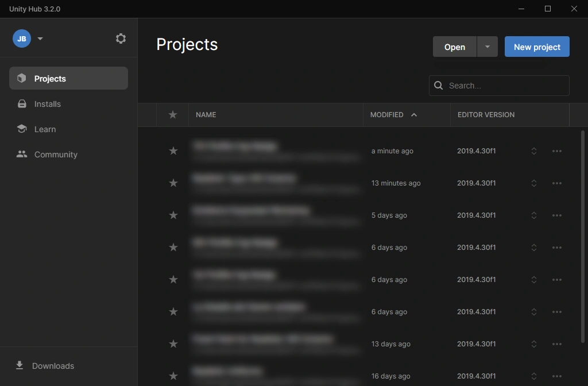Change editor version for the 5-days-ago project
588x386 pixels.
click(x=534, y=215)
